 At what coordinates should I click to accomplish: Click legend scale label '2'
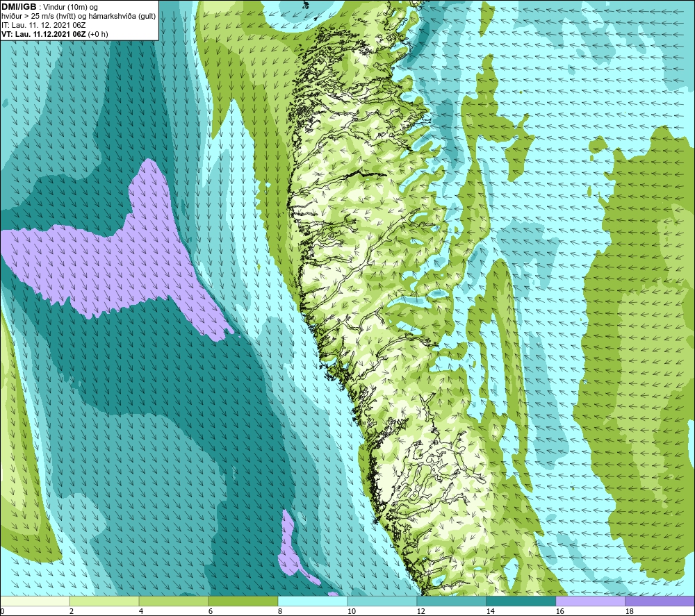click(72, 612)
